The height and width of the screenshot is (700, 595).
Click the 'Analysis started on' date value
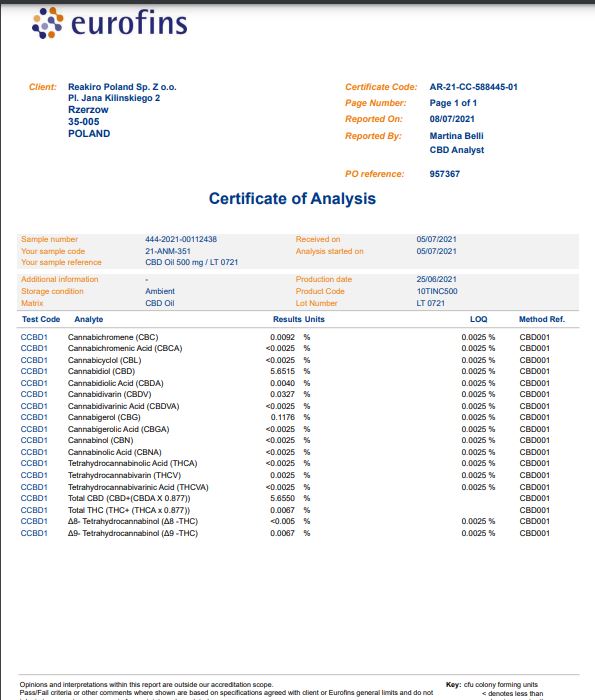pyautogui.click(x=436, y=251)
